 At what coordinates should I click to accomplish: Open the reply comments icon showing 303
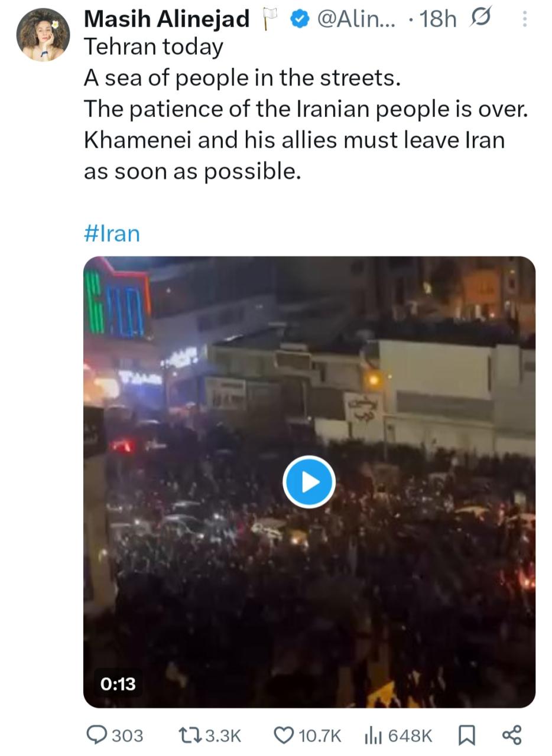96,735
